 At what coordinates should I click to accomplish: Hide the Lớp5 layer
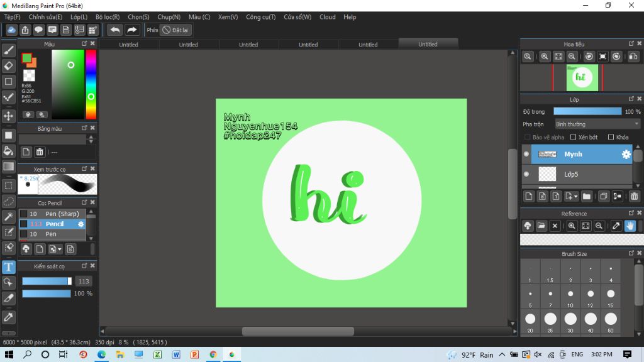526,174
